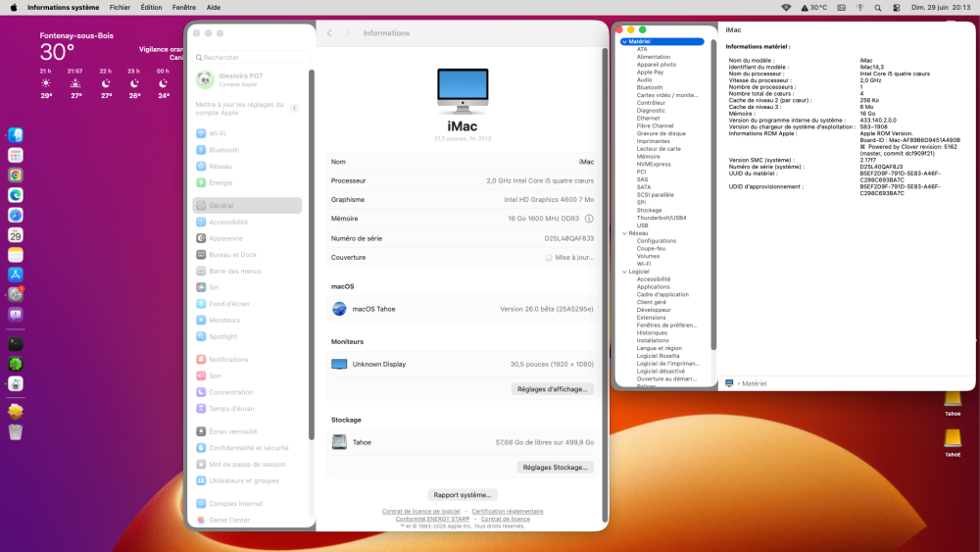Image resolution: width=980 pixels, height=552 pixels.
Task: Click the date and time in the menu bar
Action: [x=941, y=8]
